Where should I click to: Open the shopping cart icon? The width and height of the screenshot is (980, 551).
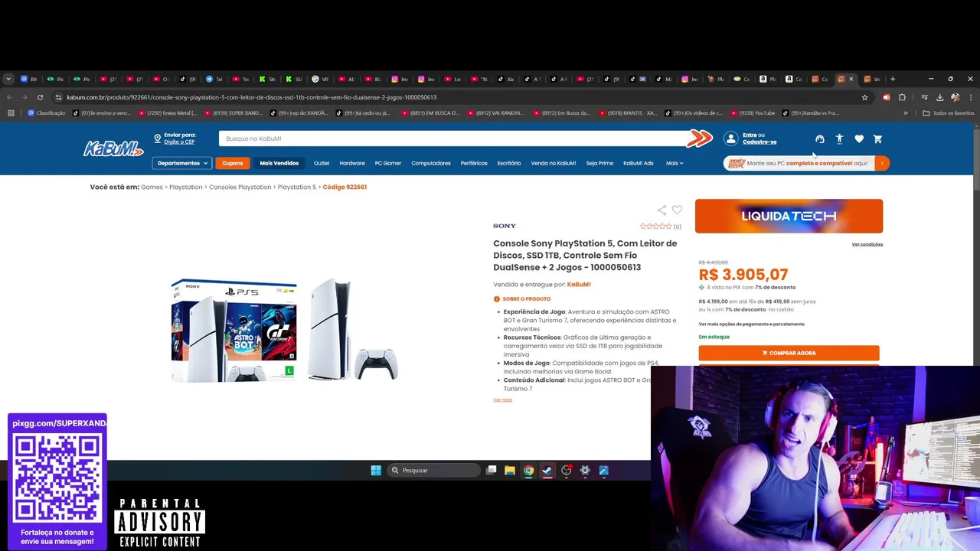tap(877, 139)
